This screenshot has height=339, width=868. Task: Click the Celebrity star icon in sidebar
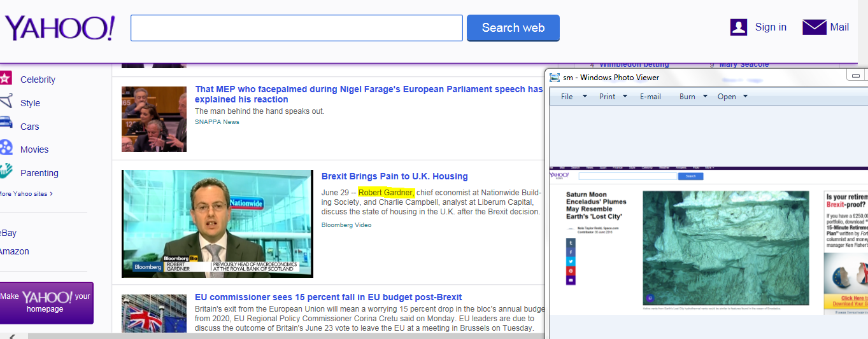(x=6, y=79)
